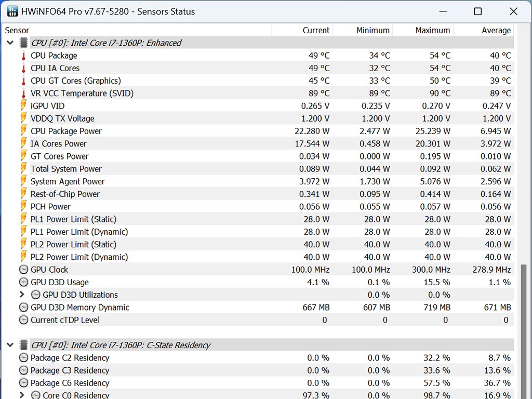Collapse the CPU Enhanced sensor group

tap(10, 43)
